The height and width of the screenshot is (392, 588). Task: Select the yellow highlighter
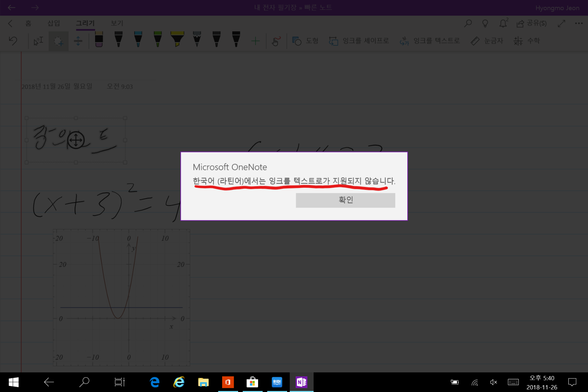tap(177, 39)
